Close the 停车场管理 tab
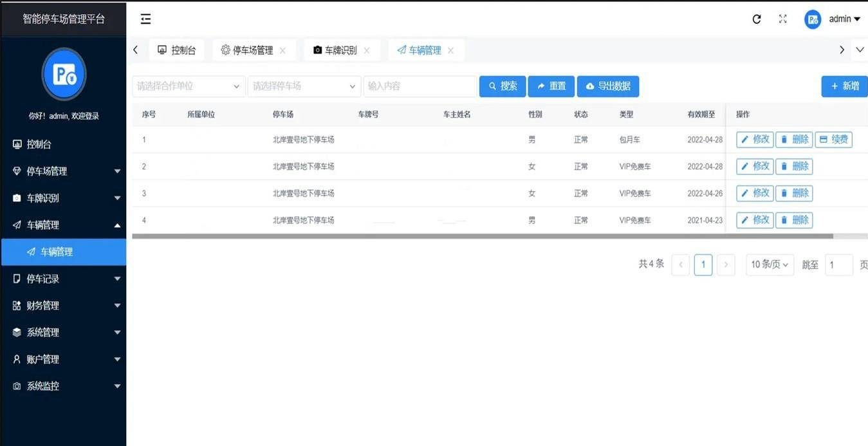This screenshot has height=446, width=868. [282, 50]
